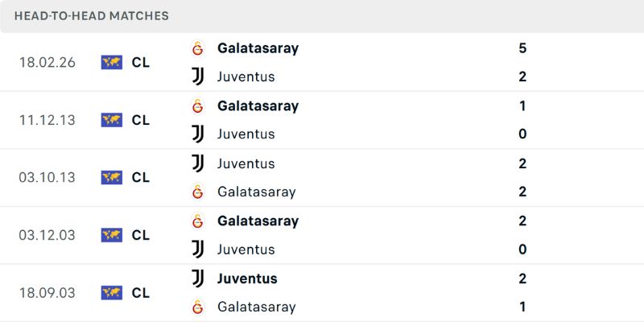Click Juventus logo in 18.09.03 match
This screenshot has height=322, width=644.
pos(198,279)
